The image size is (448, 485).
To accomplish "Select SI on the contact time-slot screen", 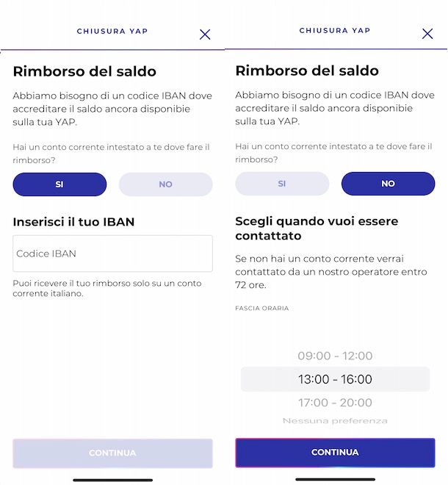I will pos(282,184).
